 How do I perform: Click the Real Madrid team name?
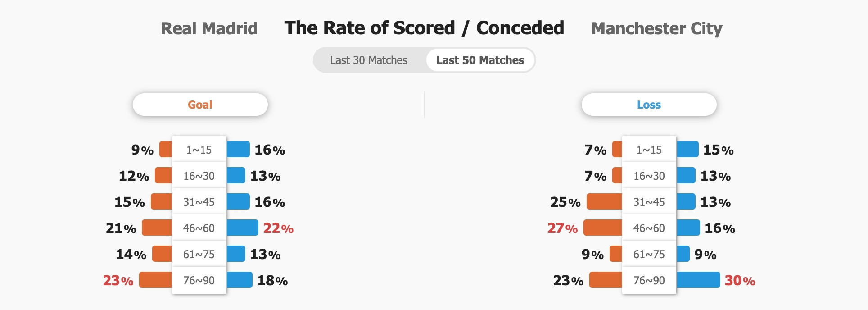(x=209, y=28)
